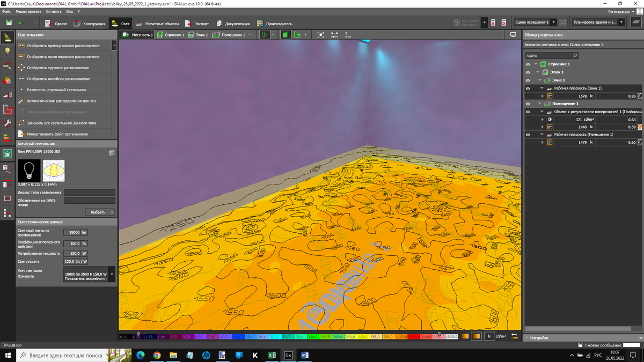Viewport: 644px width, 362px height.
Task: Click the disabled scene edit icon
Action: coord(563,23)
